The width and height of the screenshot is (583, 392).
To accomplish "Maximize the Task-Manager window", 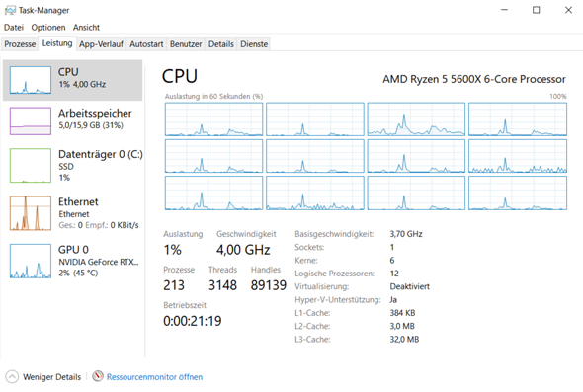I will (537, 10).
